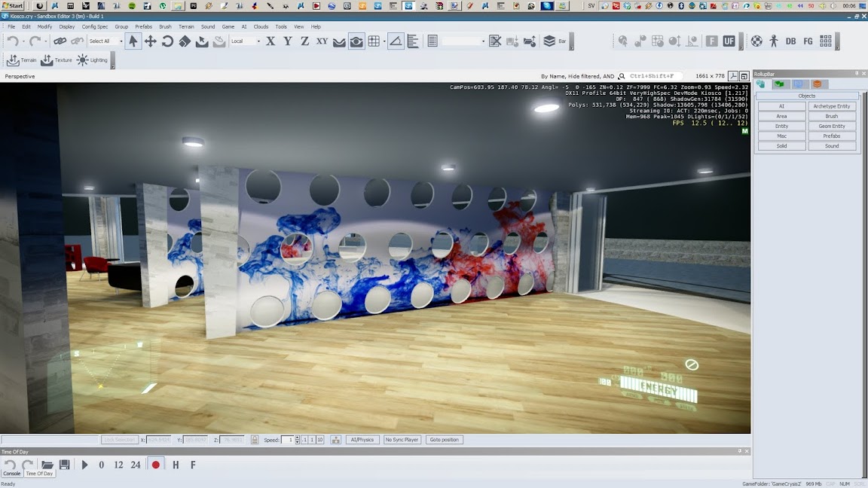Viewport: 868px width, 488px height.
Task: Activate the Move tool
Action: pos(150,41)
